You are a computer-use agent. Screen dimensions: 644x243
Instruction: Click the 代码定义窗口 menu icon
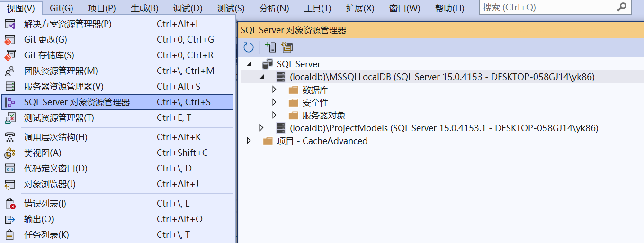coord(10,168)
